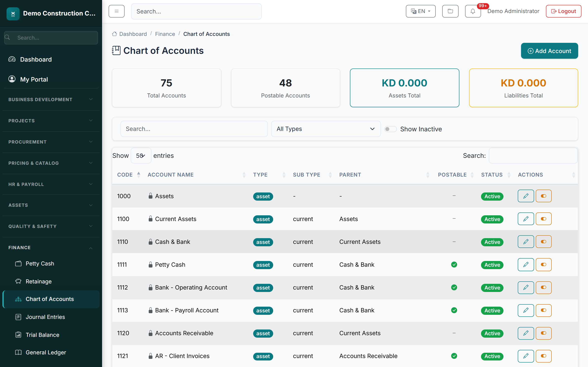
Task: Open the All Types filter dropdown
Action: [x=326, y=129]
